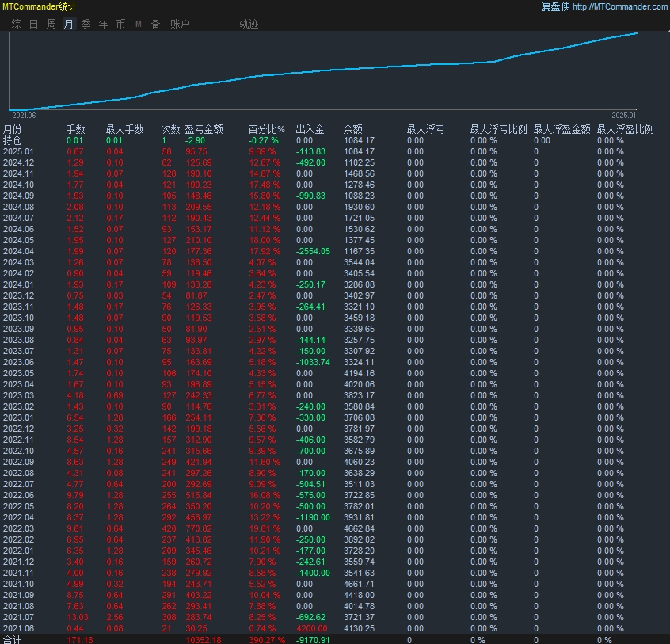Click the 125.69 profit for 2024.12

[x=198, y=162]
